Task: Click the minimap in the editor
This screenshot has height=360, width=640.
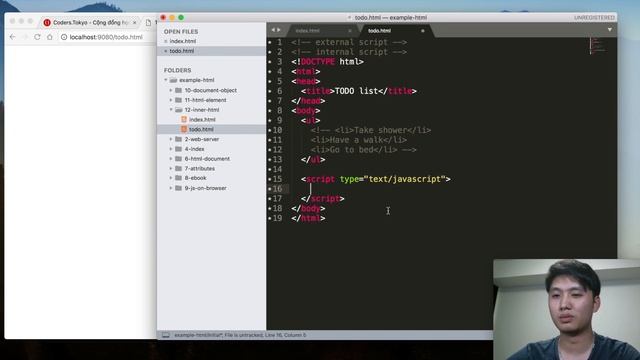Action: pyautogui.click(x=599, y=46)
